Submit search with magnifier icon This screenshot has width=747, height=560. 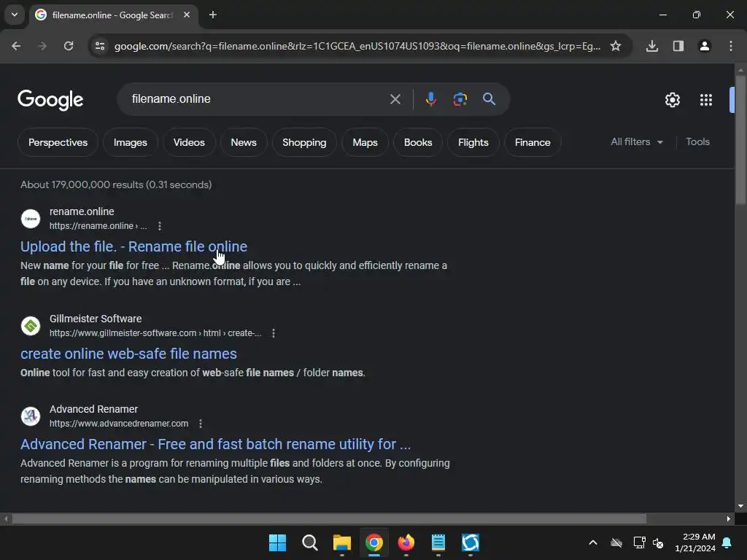tap(489, 99)
